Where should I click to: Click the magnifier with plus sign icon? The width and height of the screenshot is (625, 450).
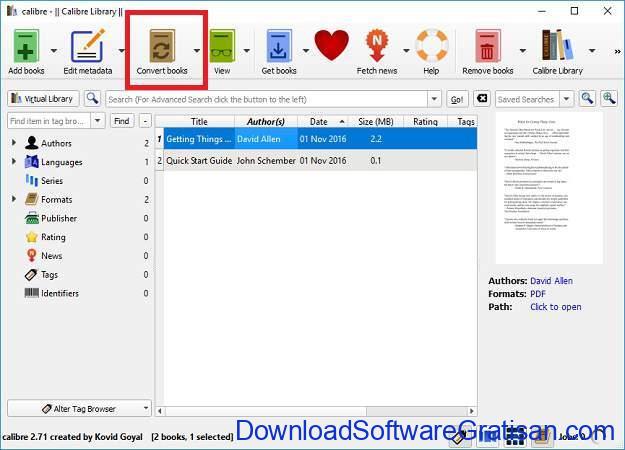[x=609, y=98]
